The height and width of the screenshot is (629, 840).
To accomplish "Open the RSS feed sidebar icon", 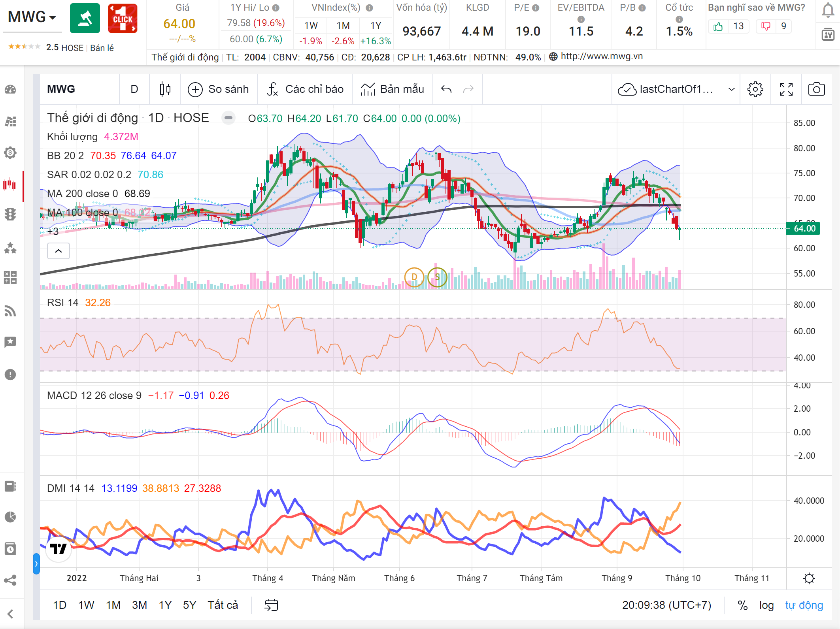I will pyautogui.click(x=10, y=311).
